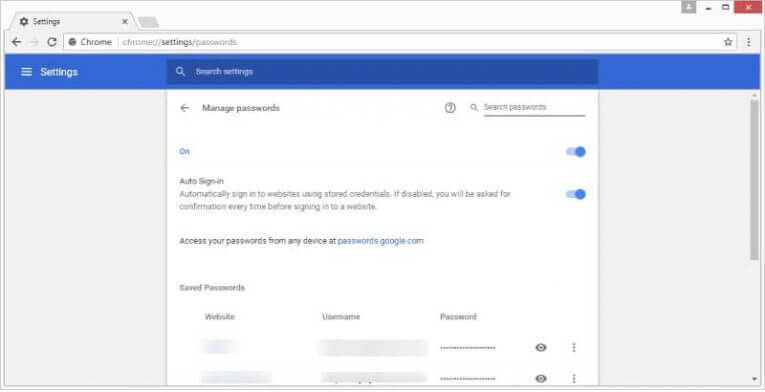Click the browser forward arrow button
The image size is (765, 392).
coord(34,42)
